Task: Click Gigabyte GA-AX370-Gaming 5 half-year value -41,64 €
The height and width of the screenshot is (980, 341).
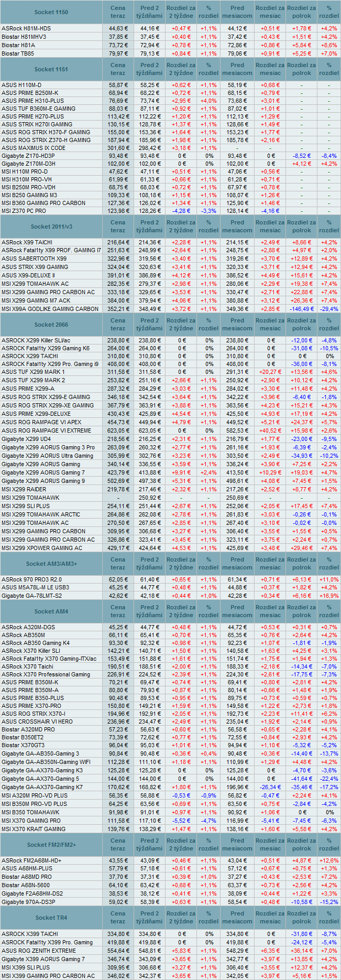Action: 302,779
